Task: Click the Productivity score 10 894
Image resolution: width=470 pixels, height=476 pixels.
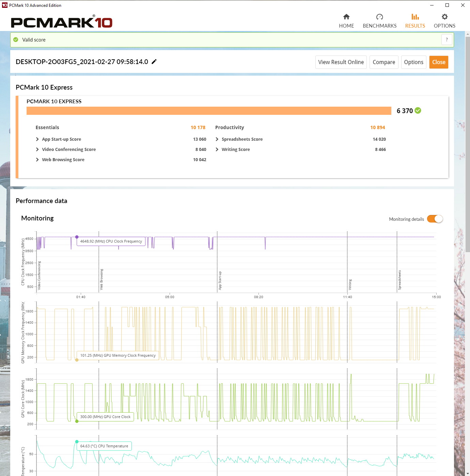Action: tap(378, 127)
